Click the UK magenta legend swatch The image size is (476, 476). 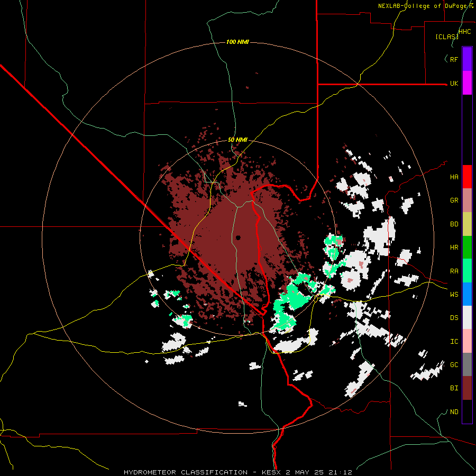click(467, 83)
